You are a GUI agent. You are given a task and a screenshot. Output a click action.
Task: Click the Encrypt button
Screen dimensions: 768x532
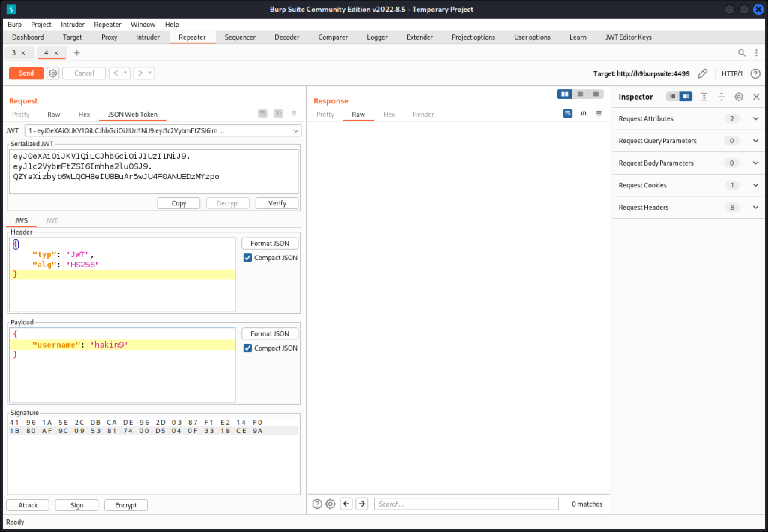pyautogui.click(x=126, y=505)
